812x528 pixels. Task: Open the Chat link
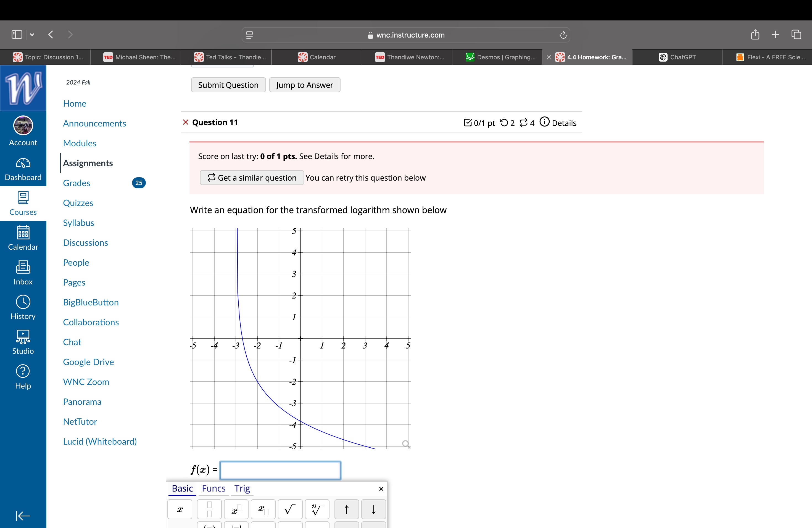pyautogui.click(x=72, y=342)
